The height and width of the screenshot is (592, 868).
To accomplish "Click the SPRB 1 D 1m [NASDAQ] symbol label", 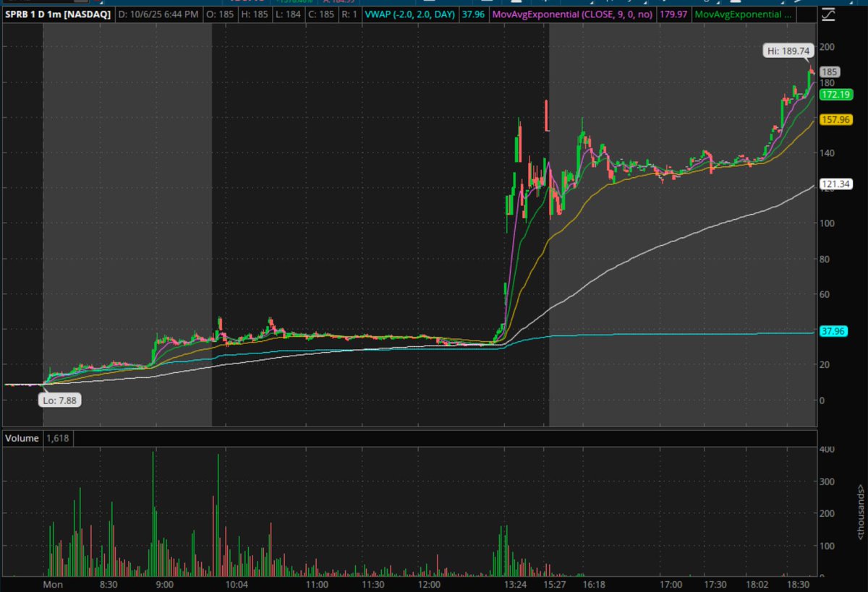I will [56, 13].
